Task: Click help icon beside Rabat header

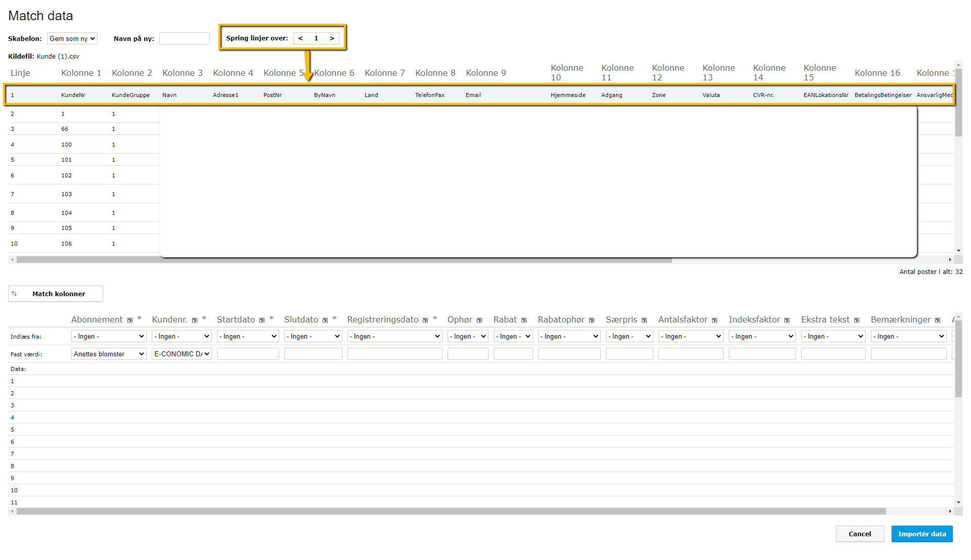Action: click(524, 320)
